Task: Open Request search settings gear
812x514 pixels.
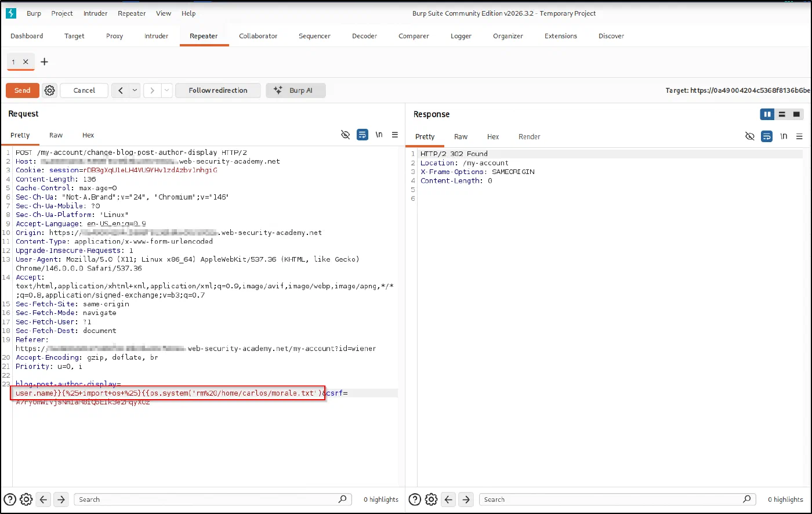Action: point(26,499)
